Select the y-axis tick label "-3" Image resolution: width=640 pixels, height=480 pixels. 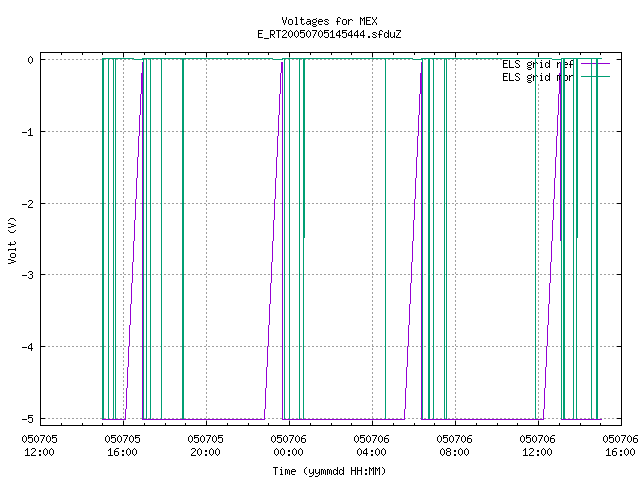tap(27, 275)
